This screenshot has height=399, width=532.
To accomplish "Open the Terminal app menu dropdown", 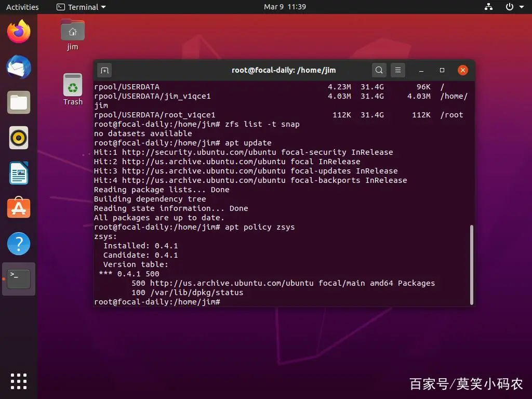I will coord(81,7).
